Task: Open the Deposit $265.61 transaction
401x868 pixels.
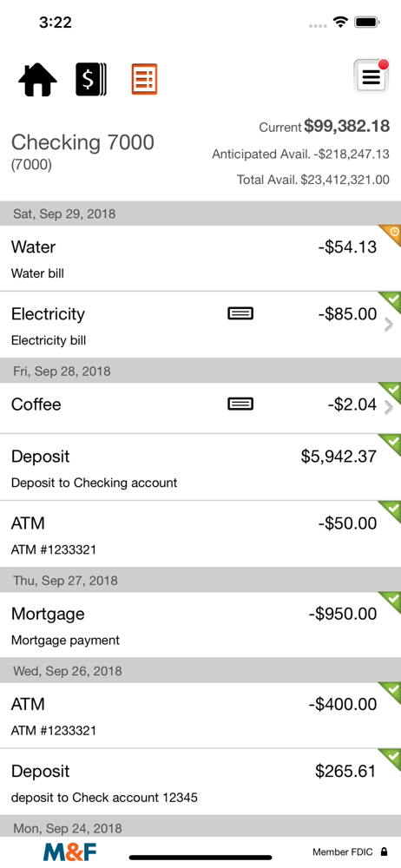Action: pyautogui.click(x=200, y=782)
